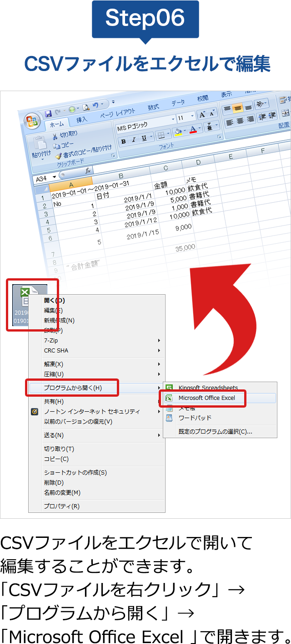The height and width of the screenshot is (644, 291).
Task: Select the 数式 ribbon tab
Action: pyautogui.click(x=154, y=107)
